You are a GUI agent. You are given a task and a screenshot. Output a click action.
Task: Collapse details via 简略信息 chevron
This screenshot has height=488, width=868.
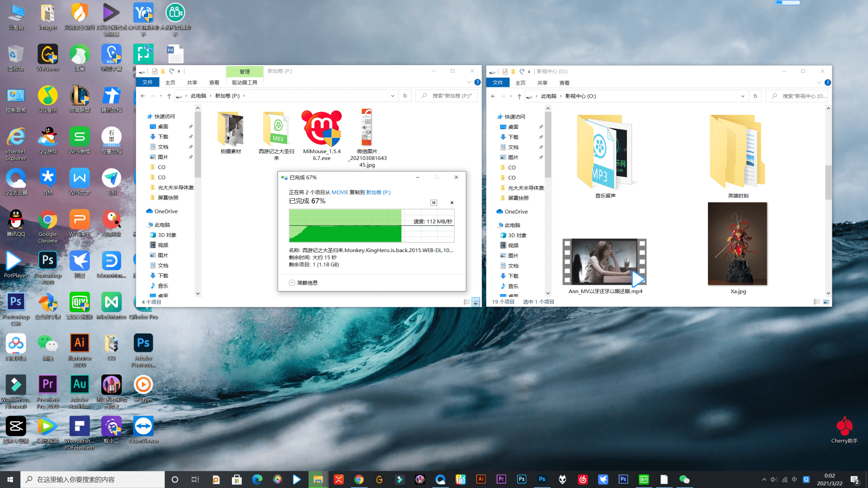(x=292, y=283)
